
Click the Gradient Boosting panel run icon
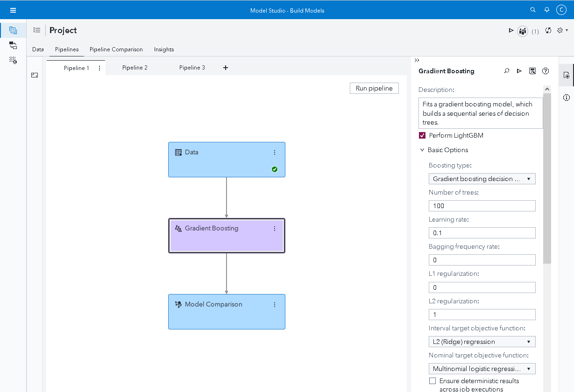click(519, 71)
